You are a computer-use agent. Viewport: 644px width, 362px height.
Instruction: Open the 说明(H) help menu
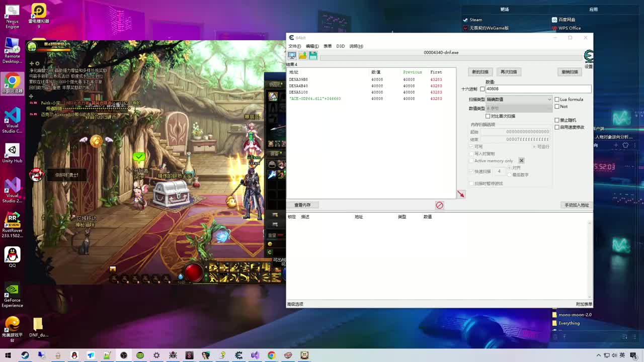point(356,46)
